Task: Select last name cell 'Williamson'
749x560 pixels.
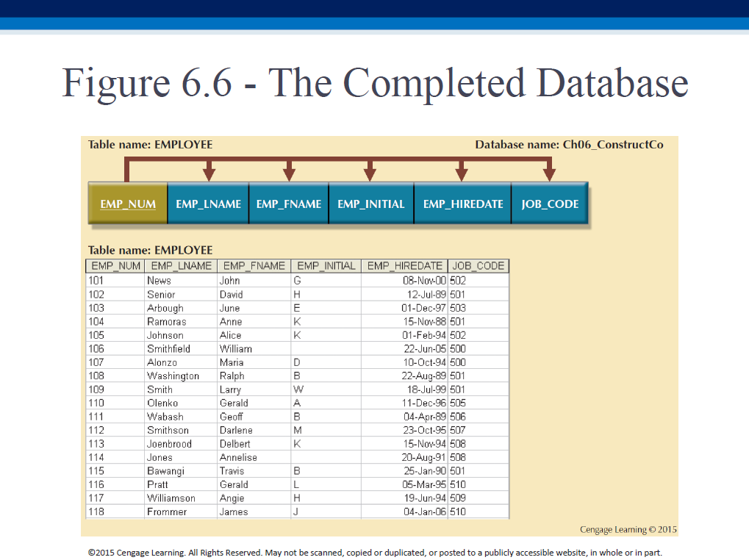Action: tap(181, 498)
